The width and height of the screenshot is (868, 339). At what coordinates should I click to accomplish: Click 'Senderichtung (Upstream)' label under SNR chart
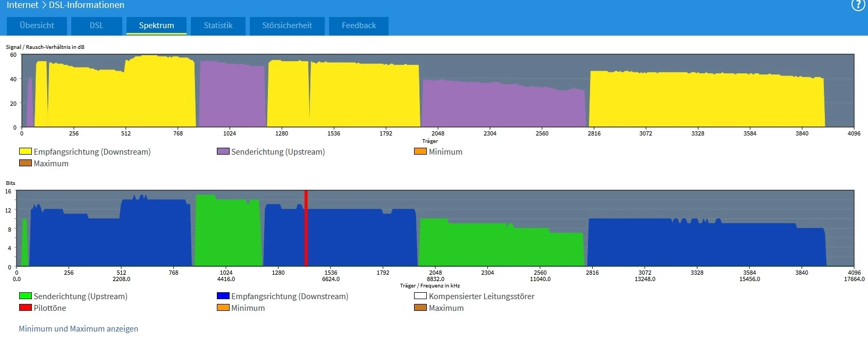click(278, 152)
